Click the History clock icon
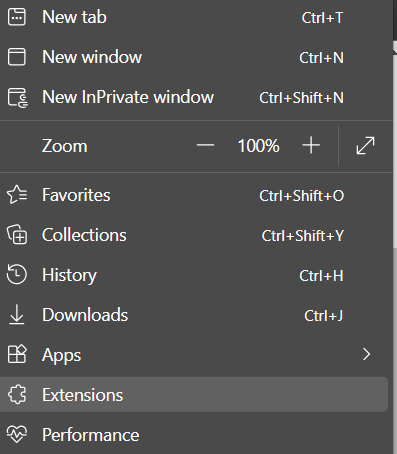This screenshot has height=454, width=397. coord(17,275)
